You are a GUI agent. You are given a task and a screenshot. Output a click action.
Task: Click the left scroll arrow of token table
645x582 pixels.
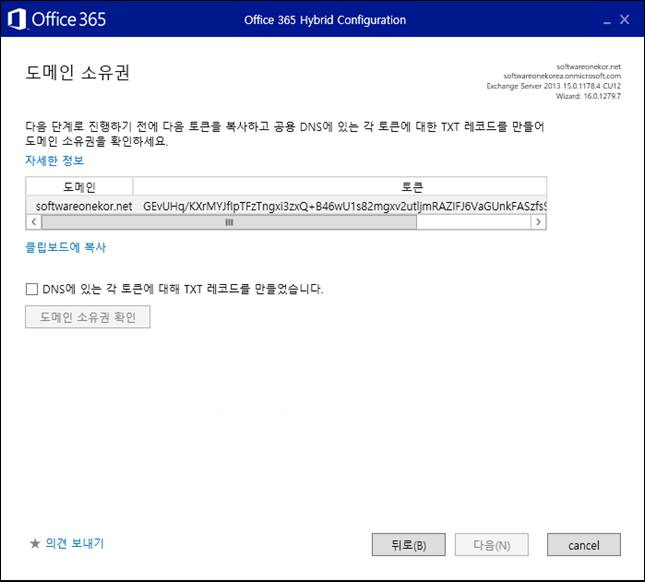(34, 222)
